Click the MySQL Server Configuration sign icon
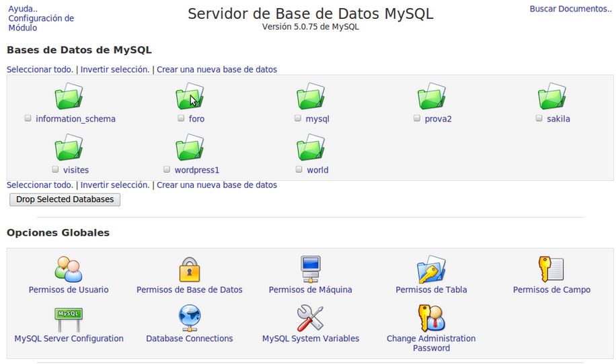The height and width of the screenshot is (364, 616). pyautogui.click(x=68, y=318)
